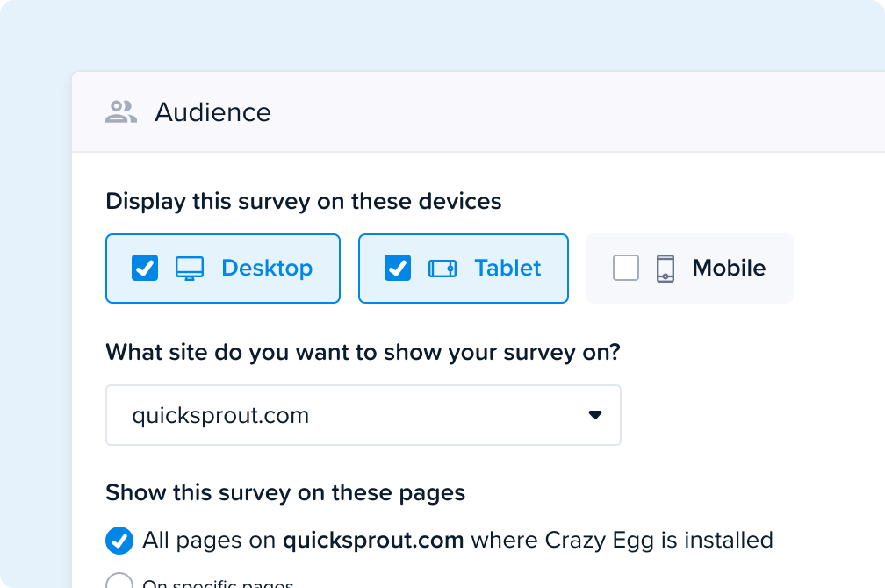Click the Show this survey on these pages heading
Screen dimensions: 885x588
[285, 492]
